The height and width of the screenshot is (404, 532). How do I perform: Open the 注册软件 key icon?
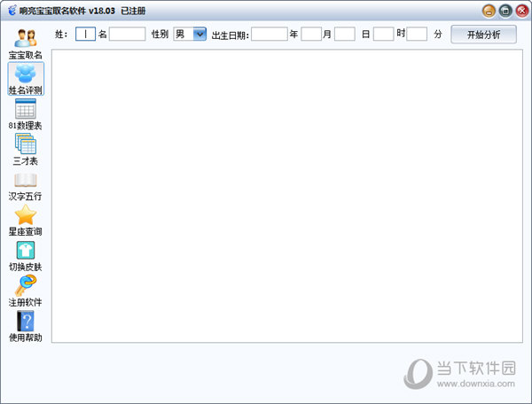point(26,285)
